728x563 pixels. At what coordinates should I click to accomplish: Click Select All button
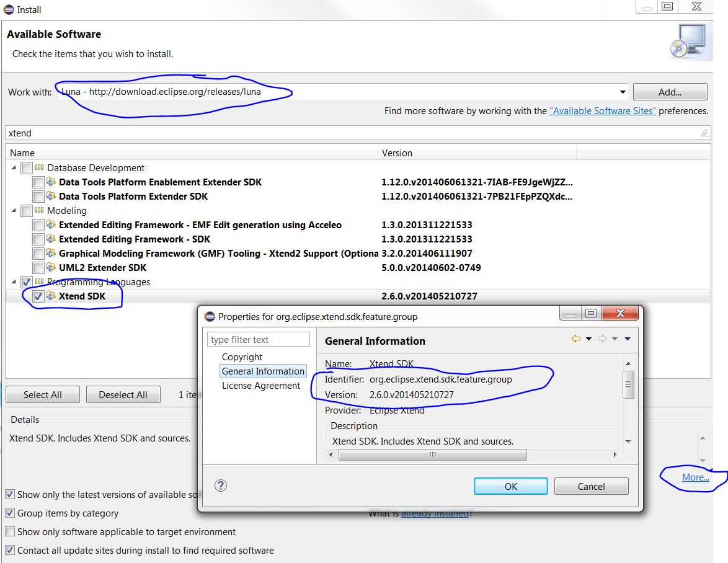(x=43, y=394)
